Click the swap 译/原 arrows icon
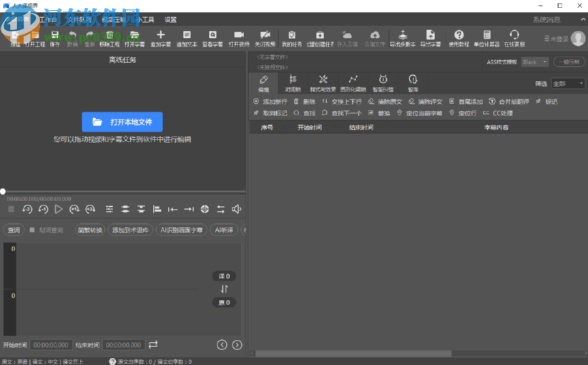Screen dimensions: 588x365 [224, 289]
